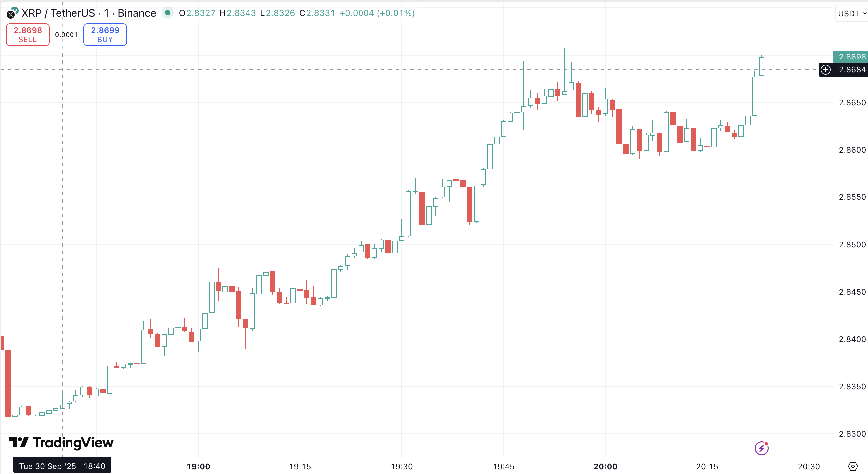Click the 2.8500 price scale label
The image size is (868, 474).
pos(852,245)
